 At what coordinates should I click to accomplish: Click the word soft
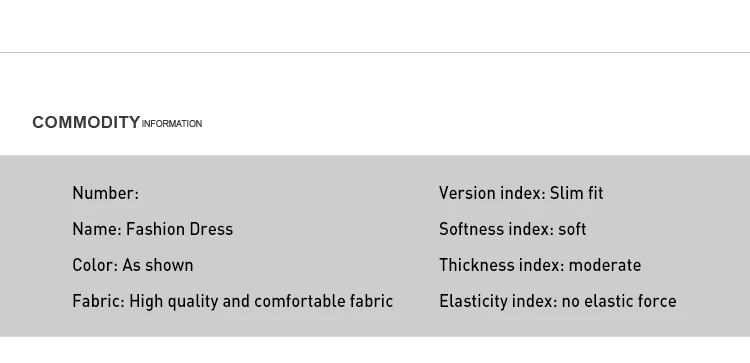point(572,229)
